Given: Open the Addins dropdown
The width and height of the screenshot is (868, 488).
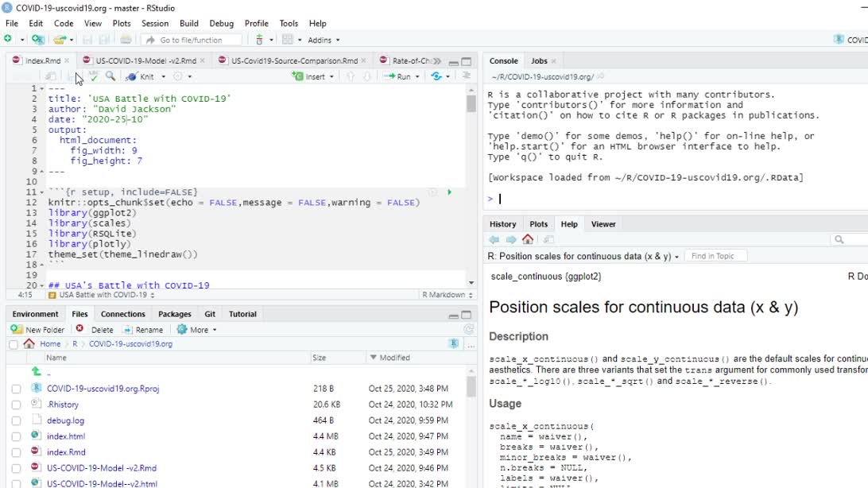Looking at the screenshot, I should click(x=324, y=40).
